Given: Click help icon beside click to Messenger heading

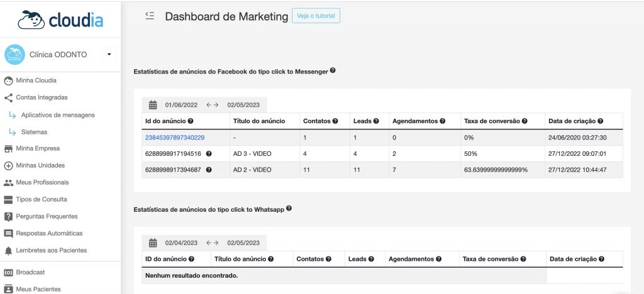Looking at the screenshot, I should [x=333, y=70].
